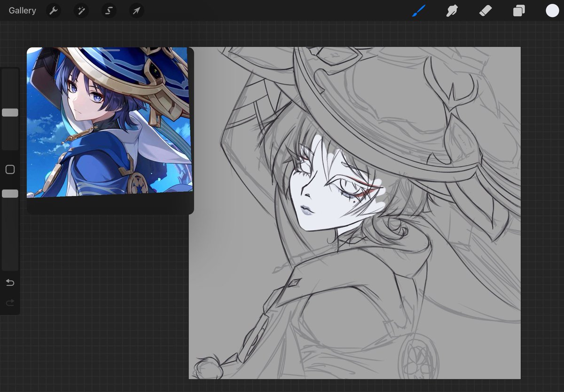This screenshot has height=392, width=564.
Task: Open the sidebar modify square button
Action: click(10, 169)
